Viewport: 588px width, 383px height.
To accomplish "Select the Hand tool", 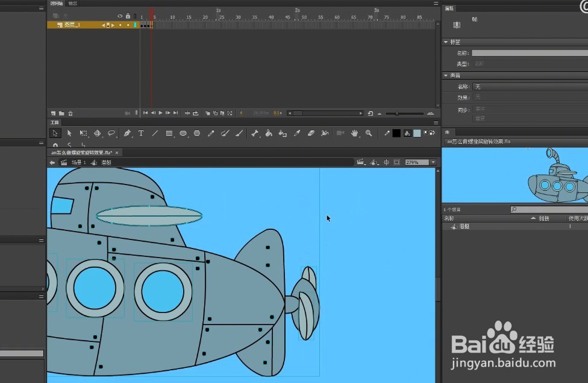I will (x=354, y=133).
